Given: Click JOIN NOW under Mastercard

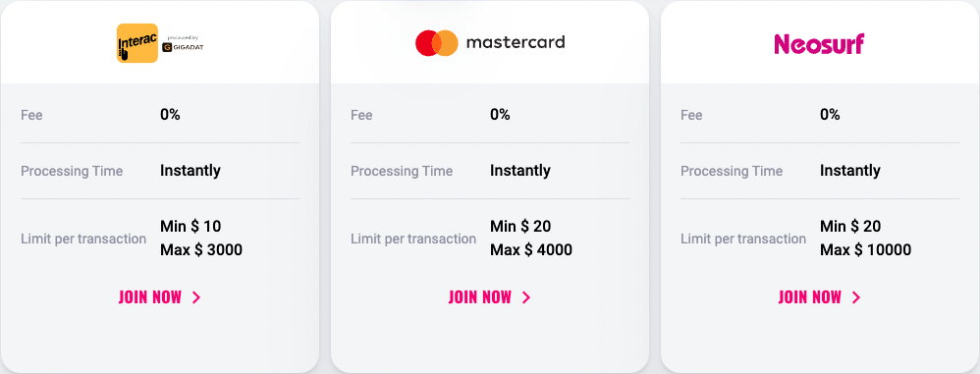Looking at the screenshot, I should tap(480, 297).
